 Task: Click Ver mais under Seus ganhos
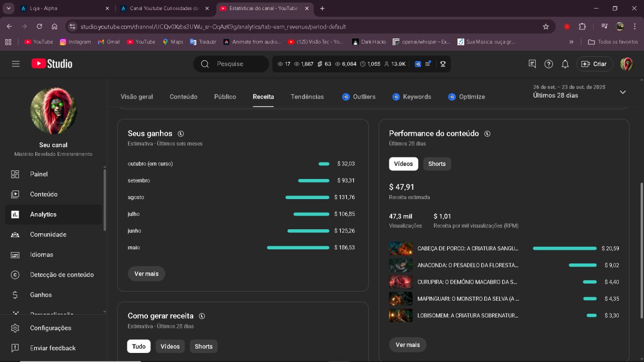[x=146, y=274]
